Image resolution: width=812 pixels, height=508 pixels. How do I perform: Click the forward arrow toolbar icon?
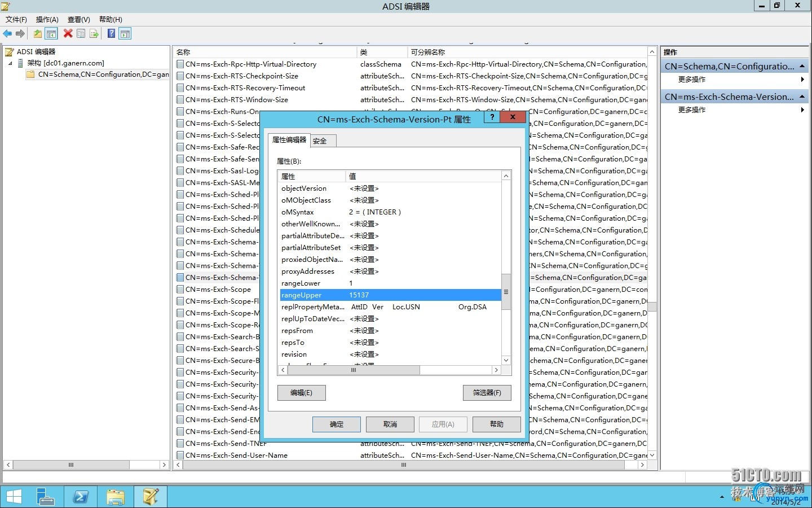[x=20, y=34]
